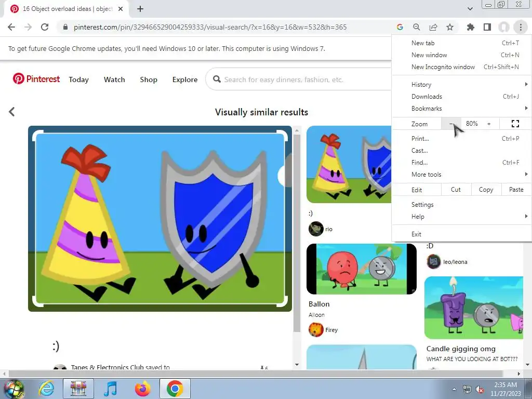Choose Exit in Chrome menu

pyautogui.click(x=461, y=234)
